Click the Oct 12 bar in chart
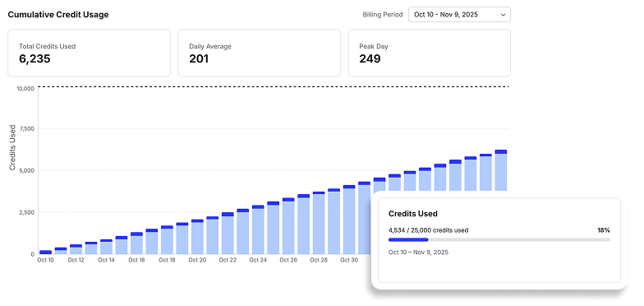The width and height of the screenshot is (644, 306). point(76,249)
